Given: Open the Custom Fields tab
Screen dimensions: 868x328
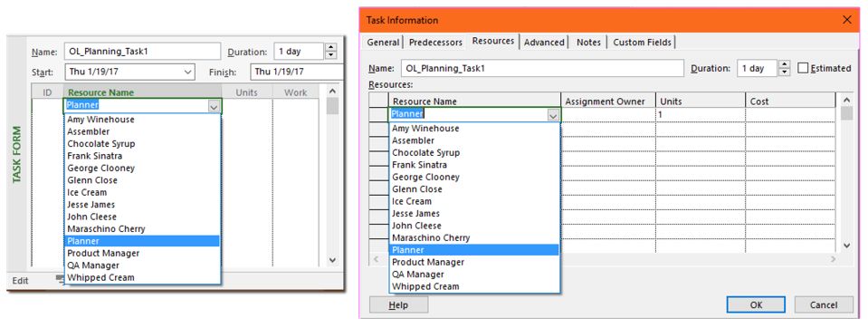Looking at the screenshot, I should pyautogui.click(x=642, y=42).
